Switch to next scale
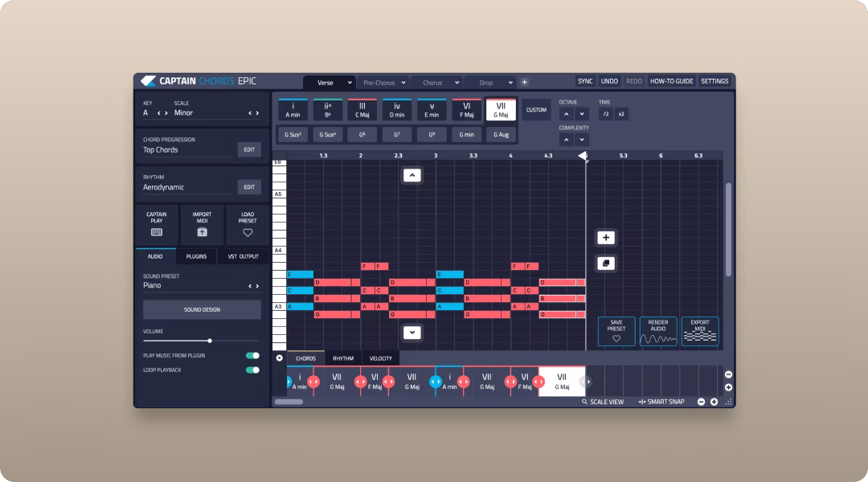The height and width of the screenshot is (482, 868). point(257,113)
